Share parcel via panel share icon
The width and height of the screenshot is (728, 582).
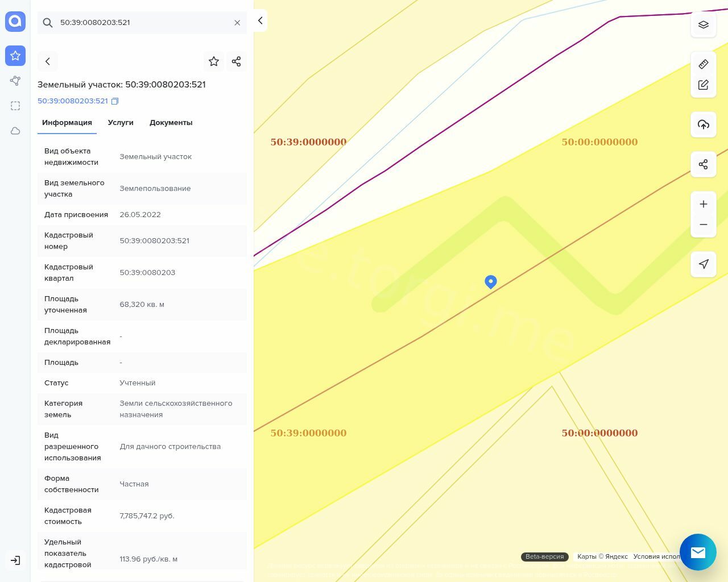(x=236, y=61)
